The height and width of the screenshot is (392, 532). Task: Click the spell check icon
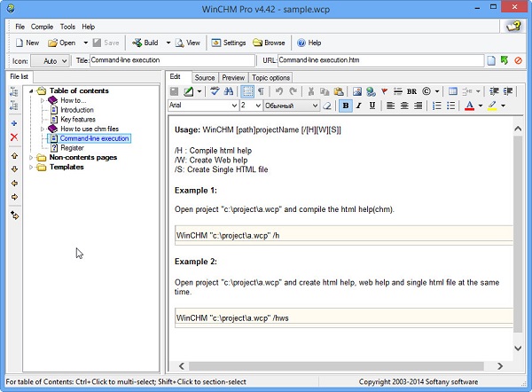(215, 91)
